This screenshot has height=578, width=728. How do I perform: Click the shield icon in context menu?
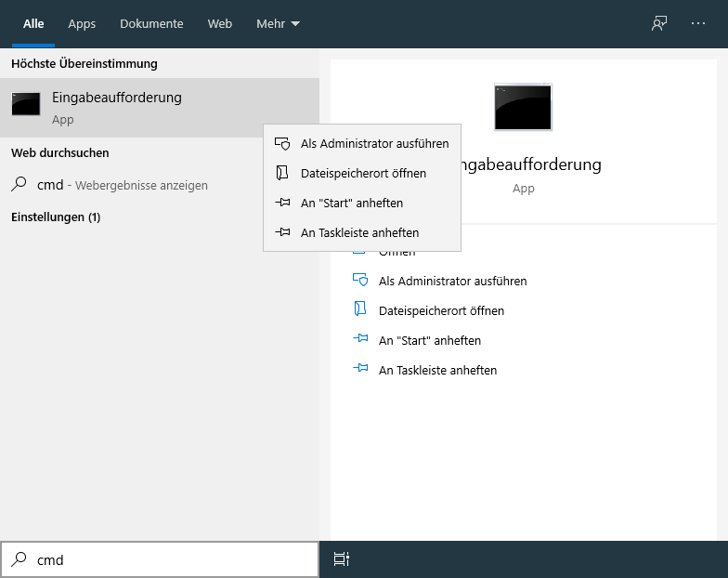click(282, 143)
